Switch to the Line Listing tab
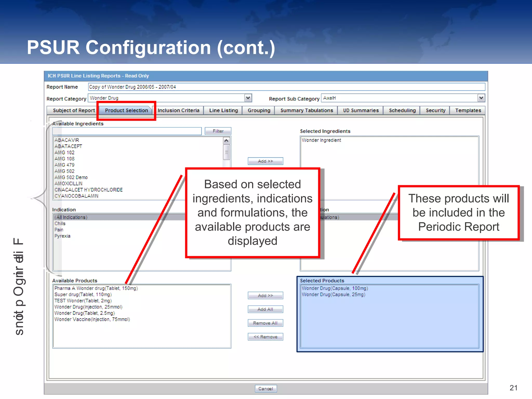 pyautogui.click(x=223, y=110)
